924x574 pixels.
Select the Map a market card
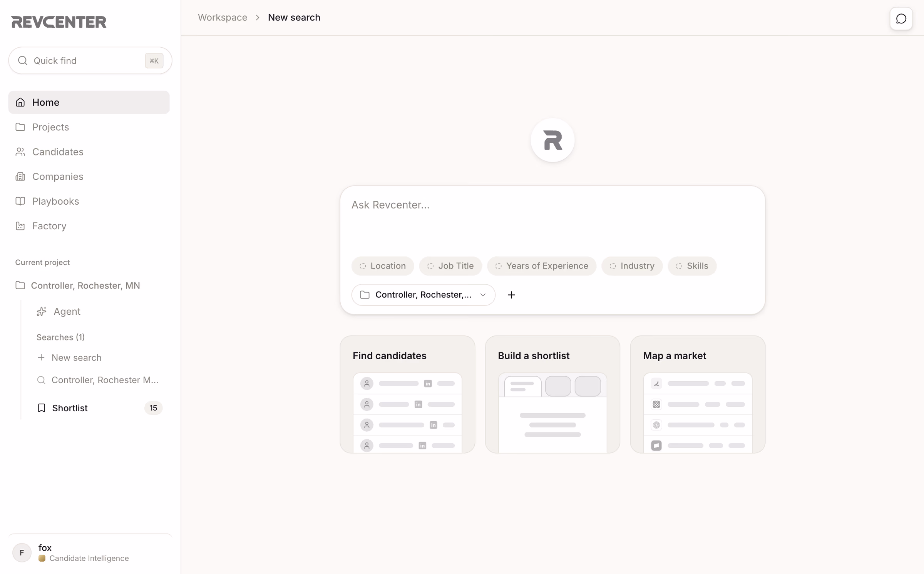tap(698, 394)
